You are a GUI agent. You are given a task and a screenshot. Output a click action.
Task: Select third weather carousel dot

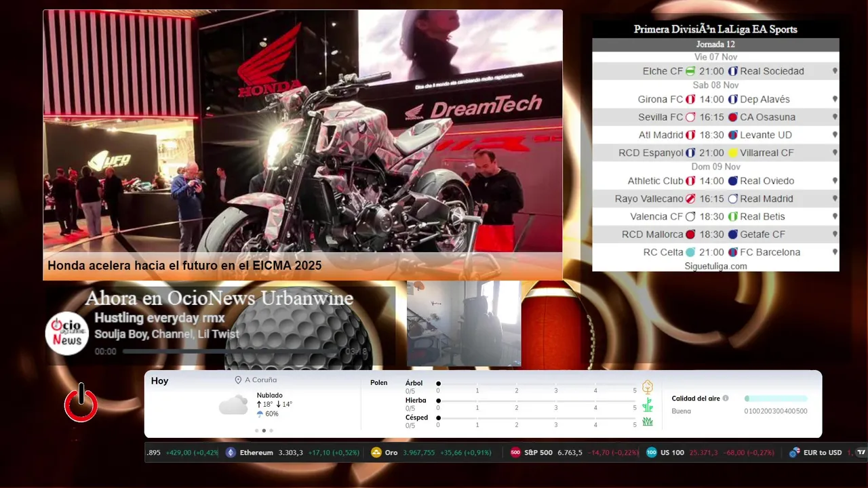271,430
